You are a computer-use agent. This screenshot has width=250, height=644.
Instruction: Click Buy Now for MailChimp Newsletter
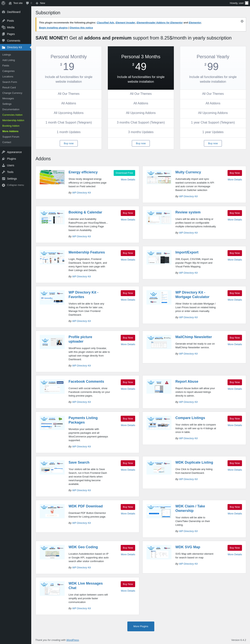[x=235, y=338]
